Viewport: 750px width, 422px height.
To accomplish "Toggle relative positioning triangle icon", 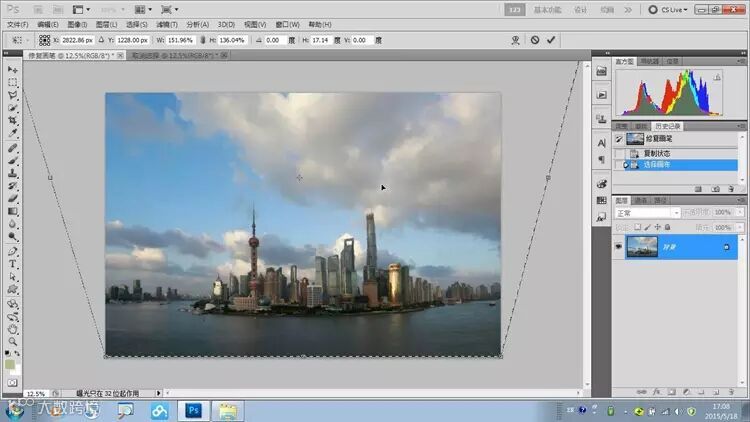I will [x=101, y=40].
